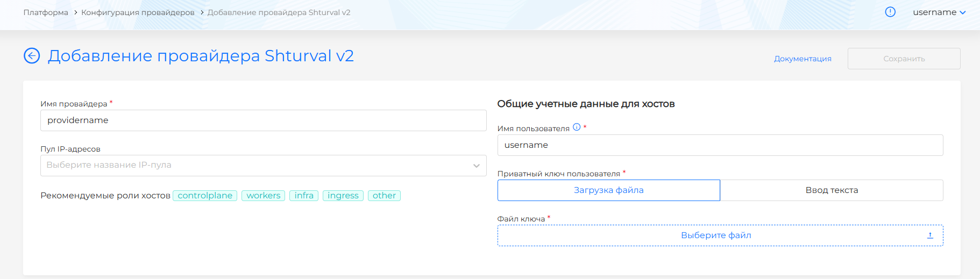980x279 pixels.
Task: Switch to the Загрузка файла option
Action: 608,190
